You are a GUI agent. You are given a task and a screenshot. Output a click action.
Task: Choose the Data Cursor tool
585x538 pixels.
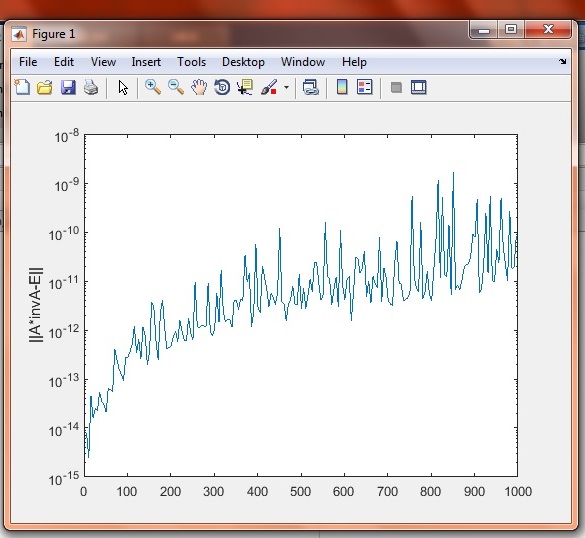coord(245,87)
